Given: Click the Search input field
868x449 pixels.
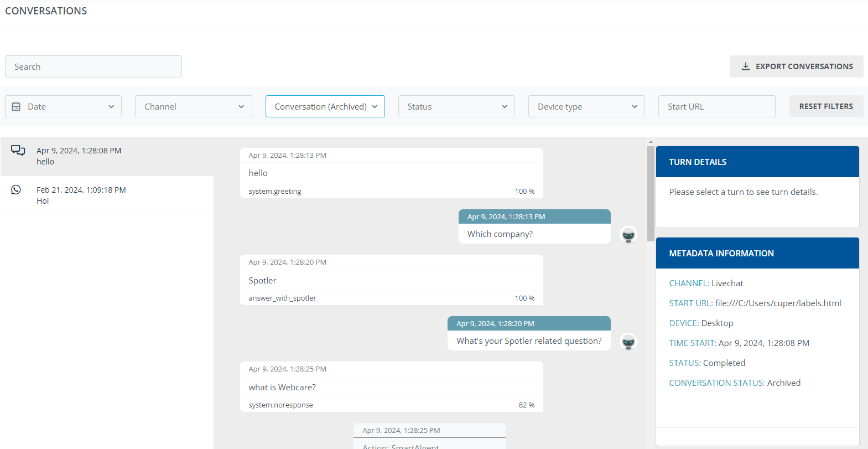Looking at the screenshot, I should 93,66.
